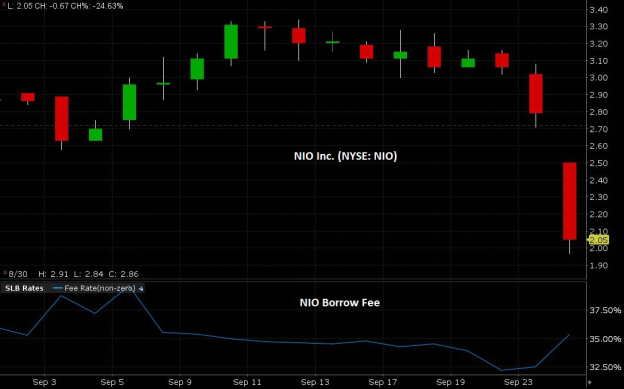Click the 35.00% fee axis label
The height and width of the screenshot is (389, 624).
tap(605, 339)
